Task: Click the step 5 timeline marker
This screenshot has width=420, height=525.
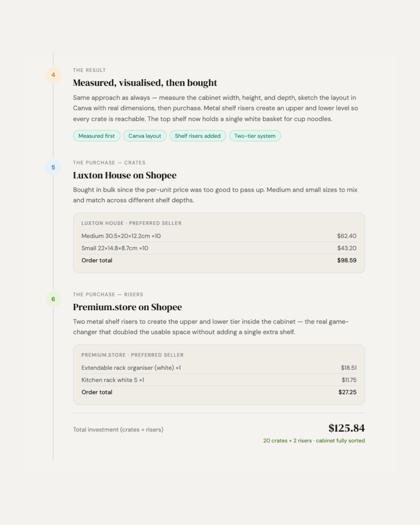Action: click(53, 167)
